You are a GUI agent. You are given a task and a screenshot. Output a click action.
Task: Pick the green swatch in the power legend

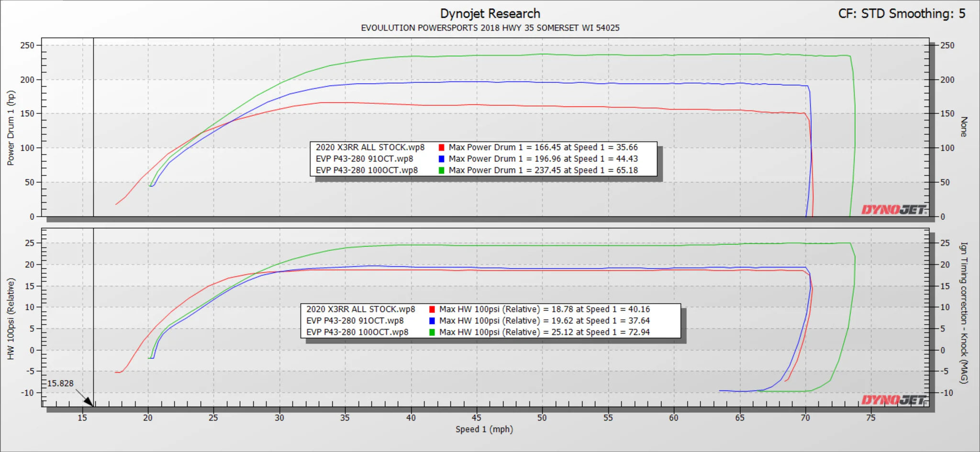pos(441,170)
